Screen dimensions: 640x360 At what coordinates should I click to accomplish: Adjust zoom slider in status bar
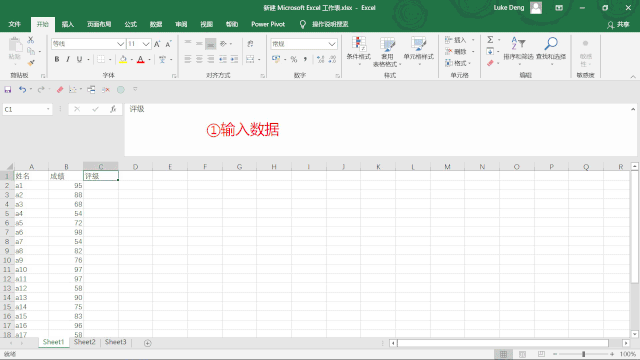click(x=584, y=354)
